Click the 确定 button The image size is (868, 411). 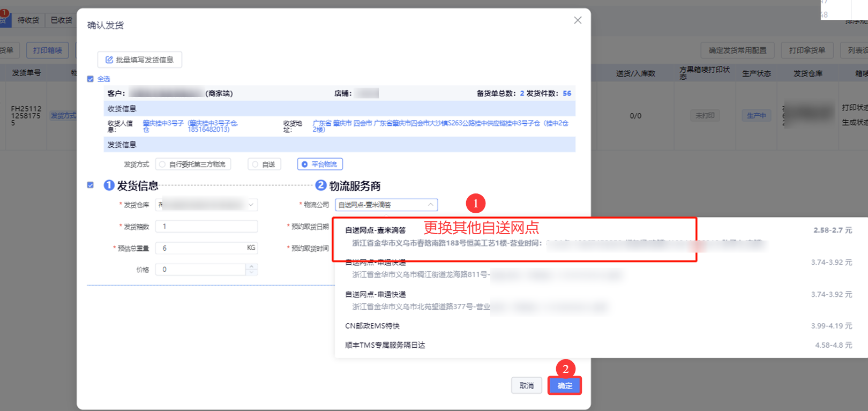click(565, 385)
